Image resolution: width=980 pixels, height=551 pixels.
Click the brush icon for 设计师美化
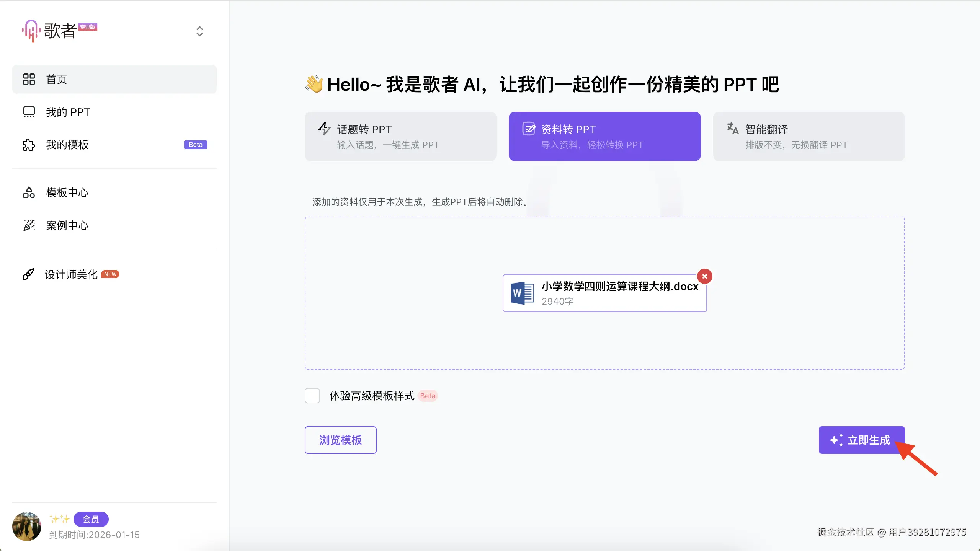(28, 274)
